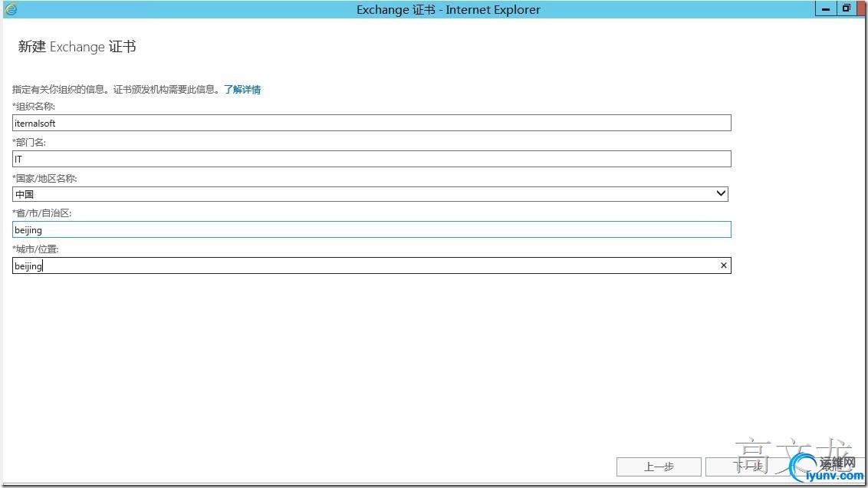
Task: Click the *国家/地区名称 label
Action: (x=44, y=178)
